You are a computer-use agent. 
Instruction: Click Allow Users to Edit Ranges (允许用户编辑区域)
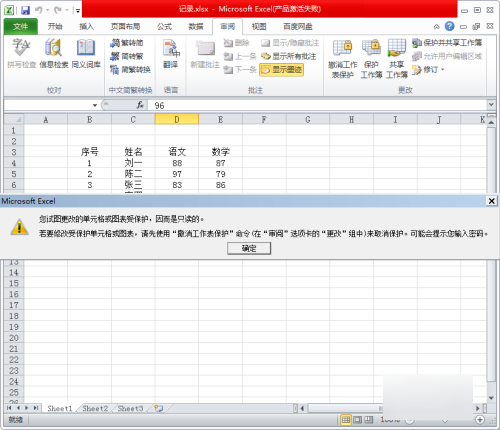[447, 56]
